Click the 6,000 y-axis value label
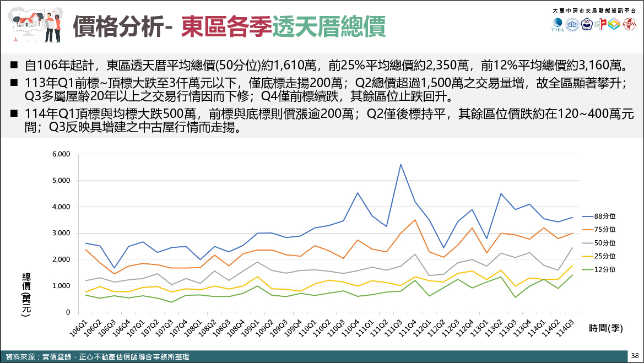Screen dimensions: 644x363 (61, 154)
